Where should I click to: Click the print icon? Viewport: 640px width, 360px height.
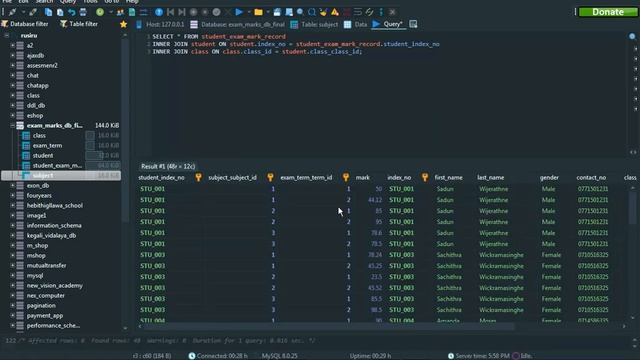[x=83, y=12]
